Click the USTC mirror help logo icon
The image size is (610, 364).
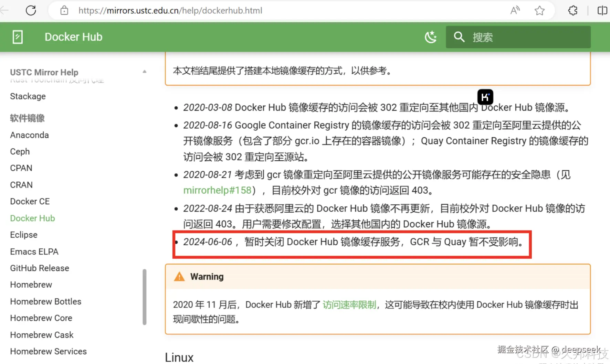click(x=18, y=37)
